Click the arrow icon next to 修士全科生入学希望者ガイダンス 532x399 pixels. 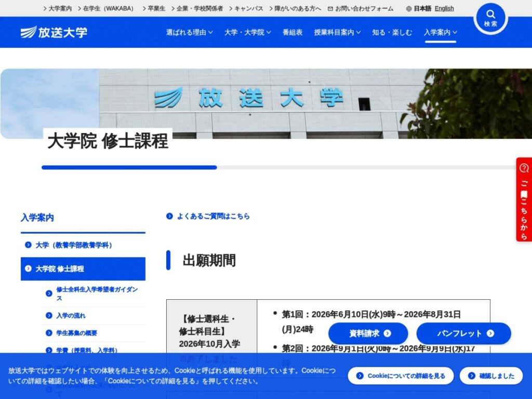49,294
